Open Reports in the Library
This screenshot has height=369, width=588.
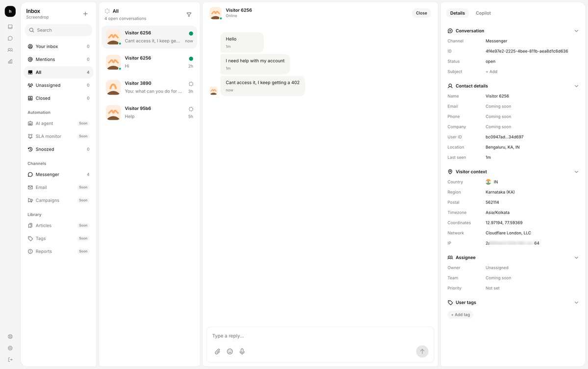[58, 252]
